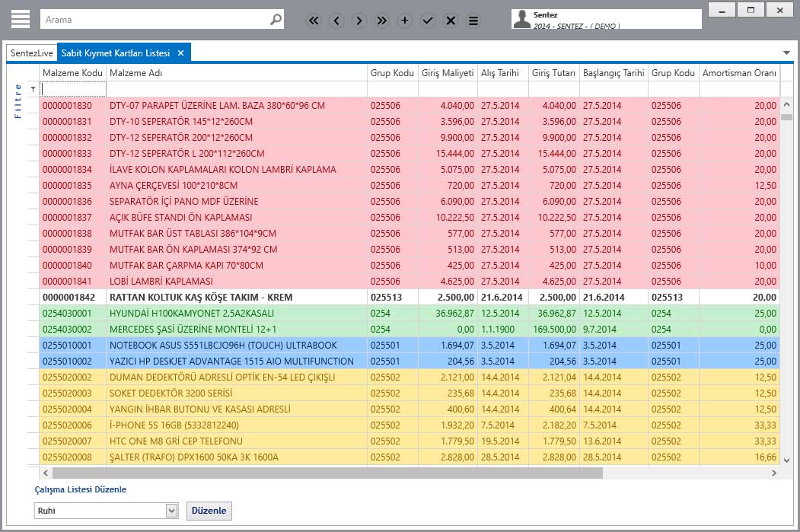Select YAZICI HP DESKJET ADVANTAGE 1515 row

coord(410,361)
